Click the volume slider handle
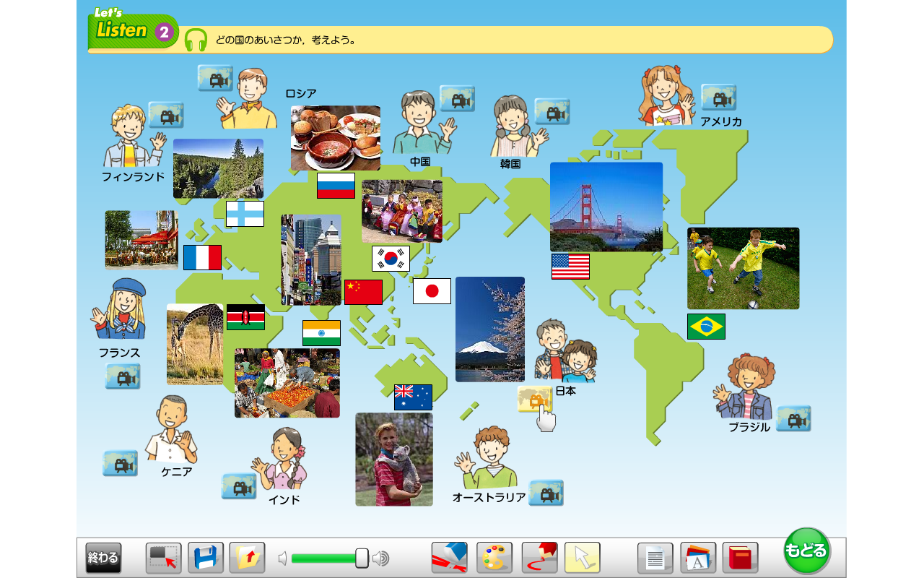The width and height of the screenshot is (924, 578). pos(362,558)
